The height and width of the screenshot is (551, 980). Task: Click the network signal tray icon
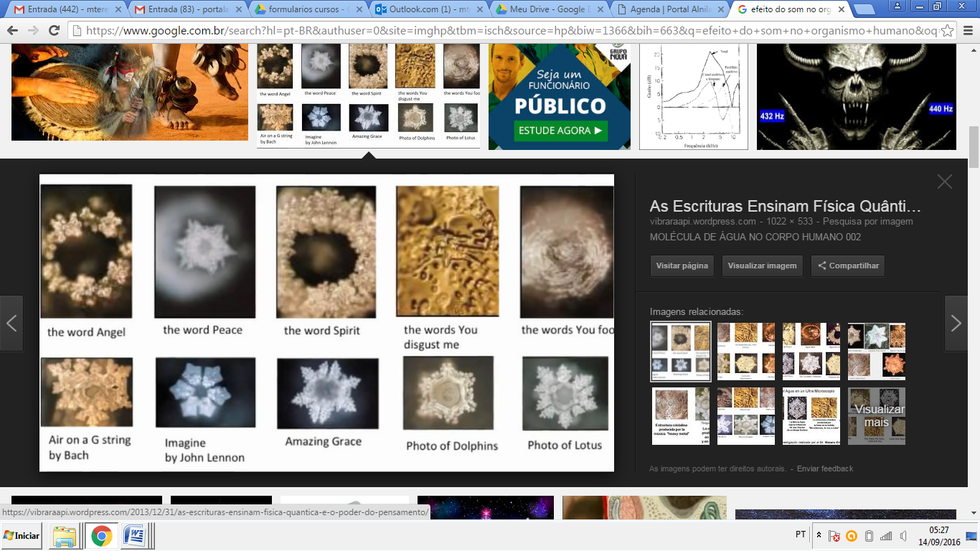click(886, 536)
